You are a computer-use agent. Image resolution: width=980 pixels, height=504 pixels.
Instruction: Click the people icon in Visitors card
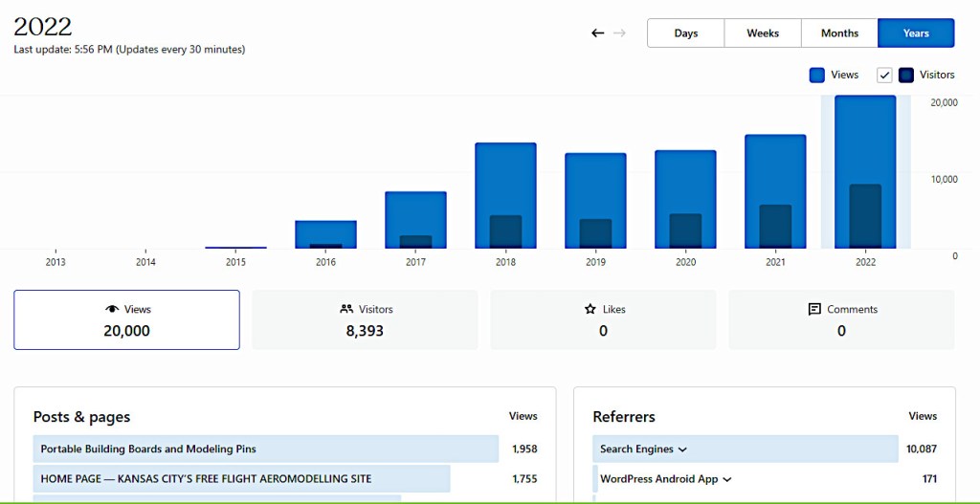coord(346,310)
